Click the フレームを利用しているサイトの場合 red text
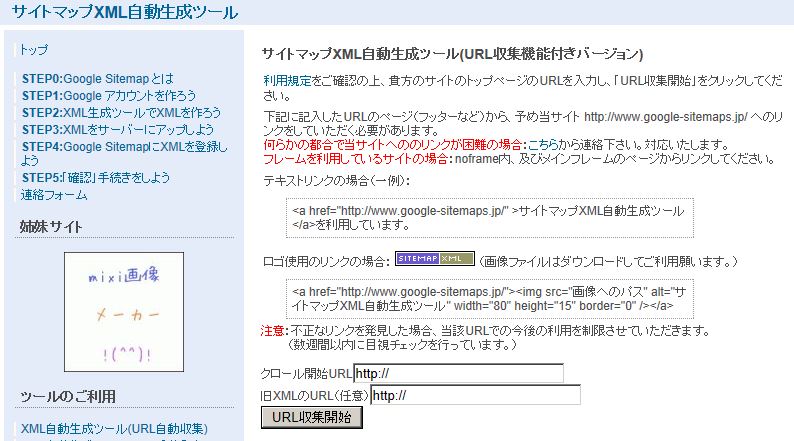 (355, 159)
